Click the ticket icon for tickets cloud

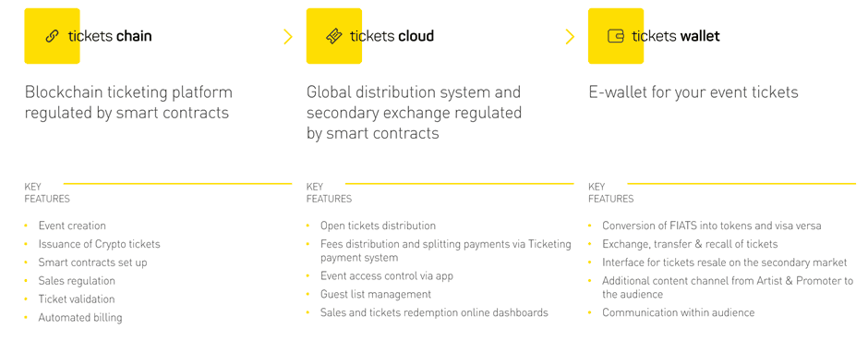coord(333,37)
